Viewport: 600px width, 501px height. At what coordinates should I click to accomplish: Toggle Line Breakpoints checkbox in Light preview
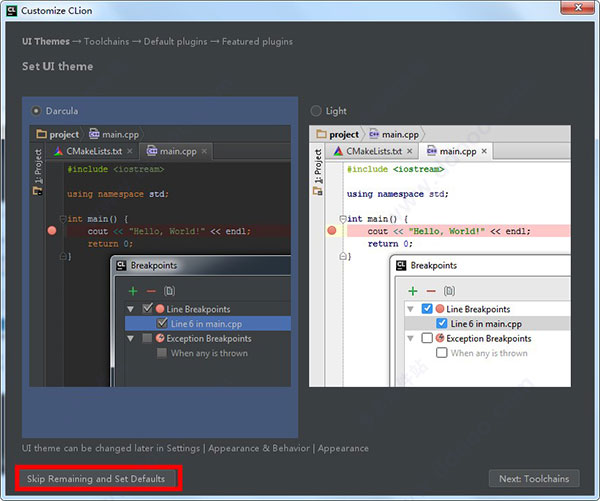click(427, 308)
